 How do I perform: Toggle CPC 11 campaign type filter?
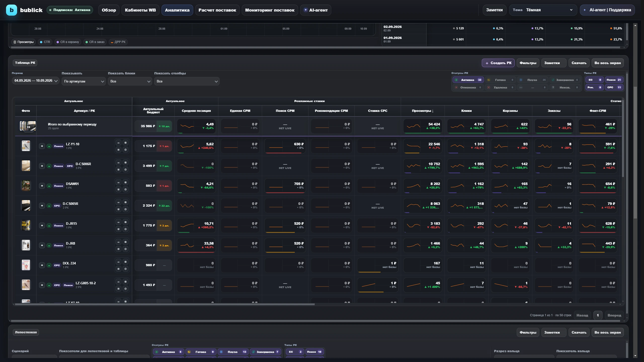pos(614,87)
